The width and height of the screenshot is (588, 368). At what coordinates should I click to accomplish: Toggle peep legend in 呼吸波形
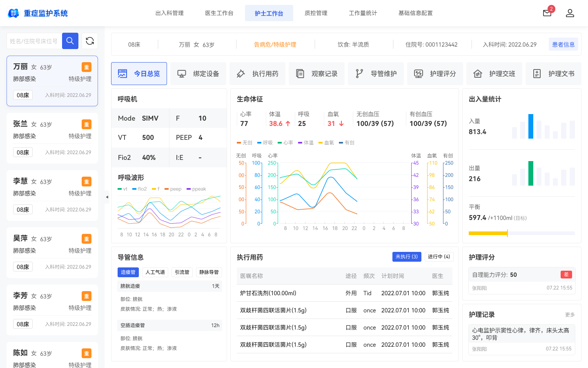click(173, 189)
